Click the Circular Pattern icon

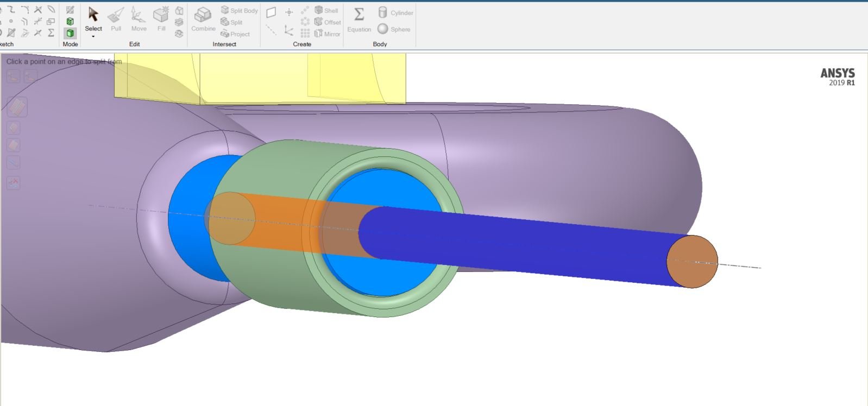click(305, 22)
